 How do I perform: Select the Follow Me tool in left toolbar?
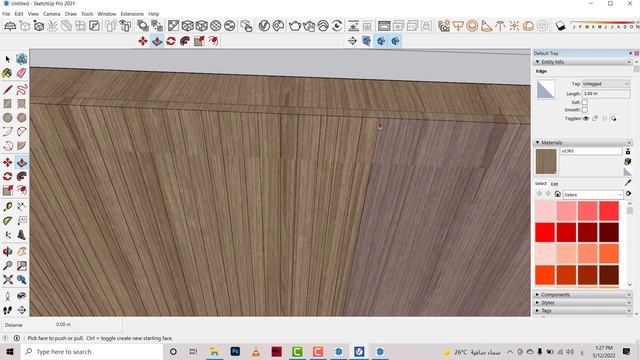(21, 176)
